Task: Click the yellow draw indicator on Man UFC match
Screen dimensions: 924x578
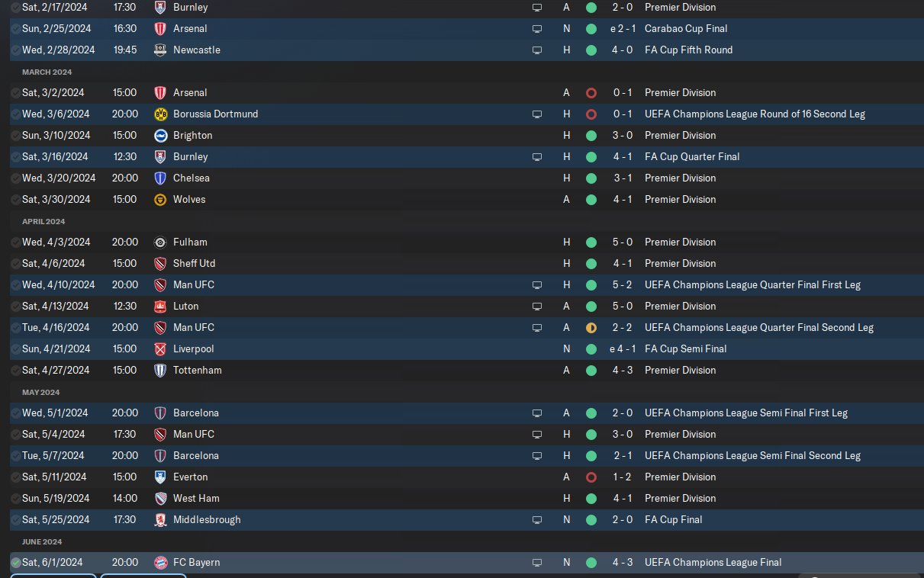Action: [x=591, y=327]
